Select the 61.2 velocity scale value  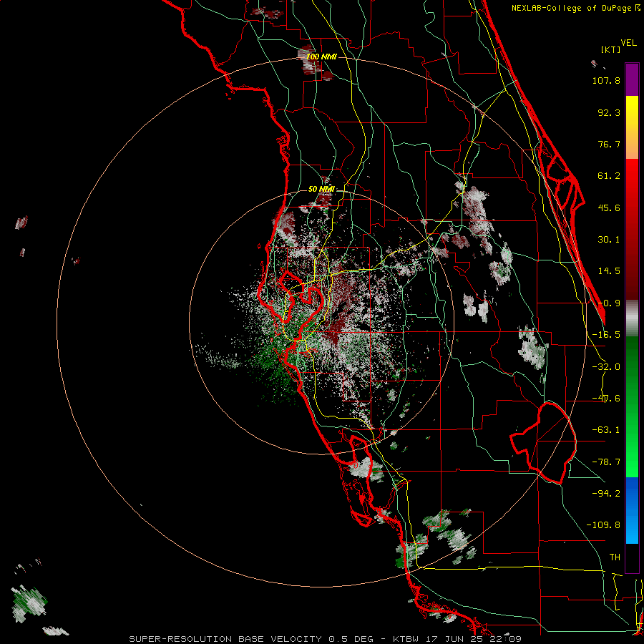pyautogui.click(x=609, y=176)
